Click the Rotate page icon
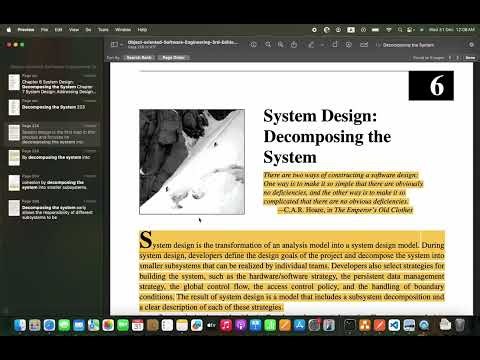Image resolution: width=480 pixels, height=360 pixels. [335, 44]
